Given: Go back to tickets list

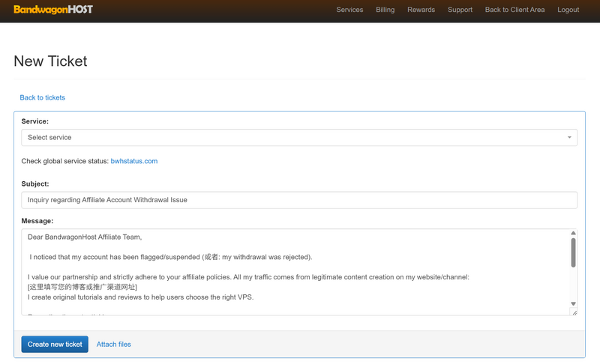Looking at the screenshot, I should (42, 97).
